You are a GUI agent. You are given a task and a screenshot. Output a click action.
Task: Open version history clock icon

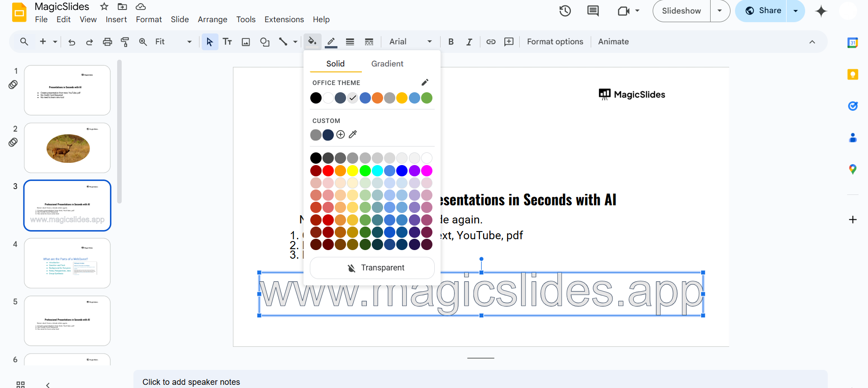(x=565, y=11)
